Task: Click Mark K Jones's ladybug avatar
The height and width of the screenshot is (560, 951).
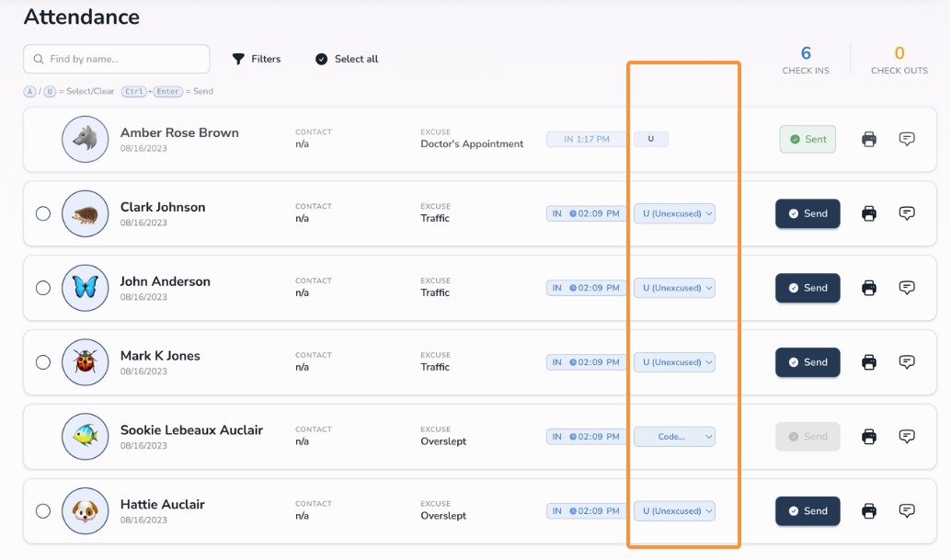Action: pos(85,362)
